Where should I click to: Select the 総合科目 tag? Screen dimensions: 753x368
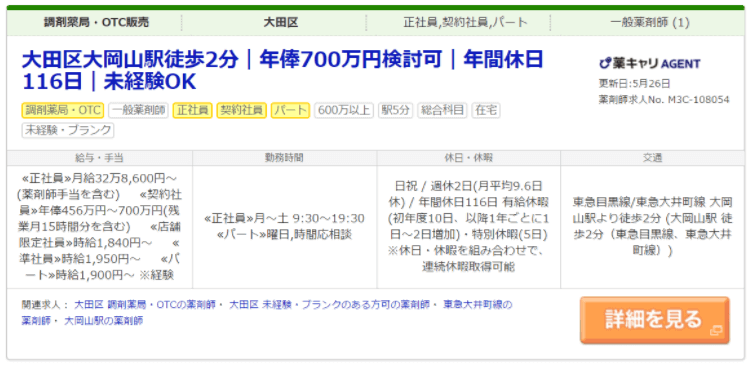pos(442,110)
